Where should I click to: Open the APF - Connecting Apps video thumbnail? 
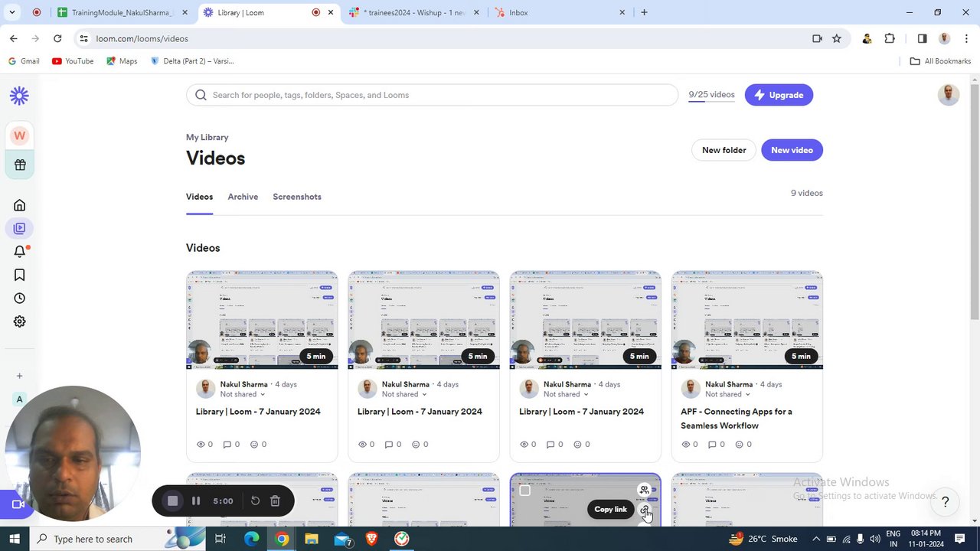click(747, 320)
